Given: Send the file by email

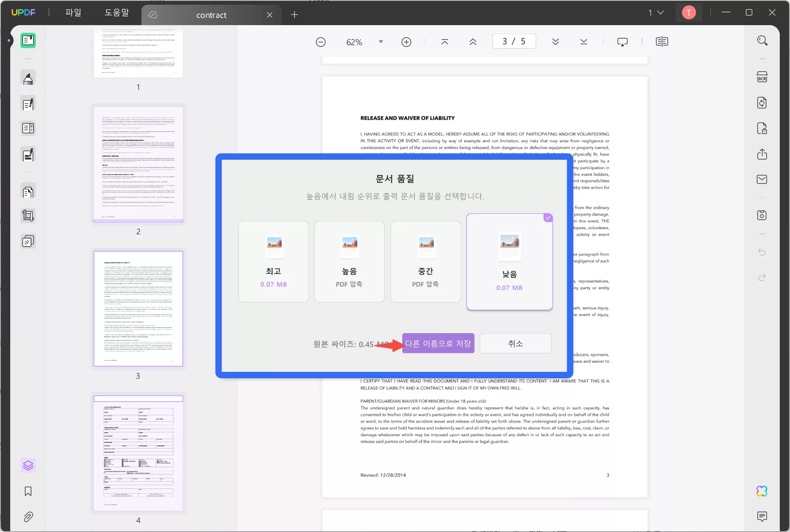Looking at the screenshot, I should click(762, 179).
